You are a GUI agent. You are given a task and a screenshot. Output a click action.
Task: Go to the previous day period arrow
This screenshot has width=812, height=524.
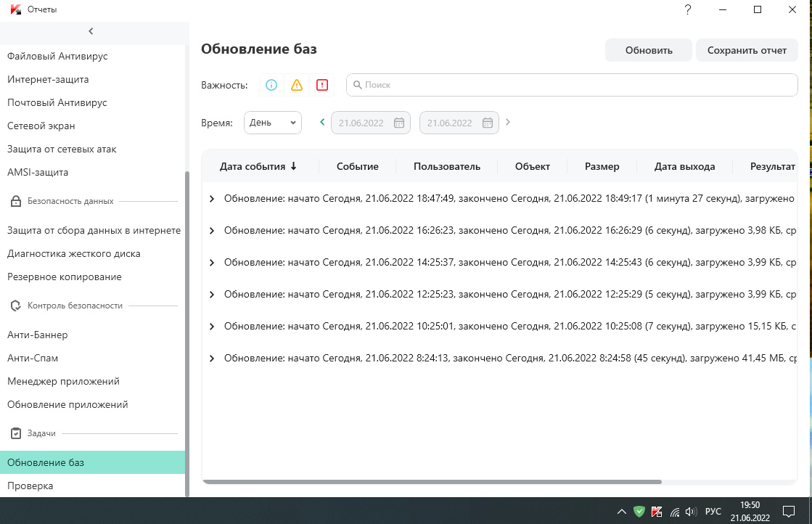tap(322, 122)
